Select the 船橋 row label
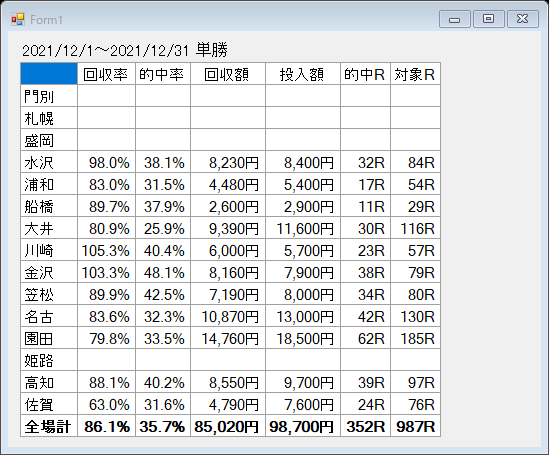The width and height of the screenshot is (549, 455). pyautogui.click(x=49, y=206)
